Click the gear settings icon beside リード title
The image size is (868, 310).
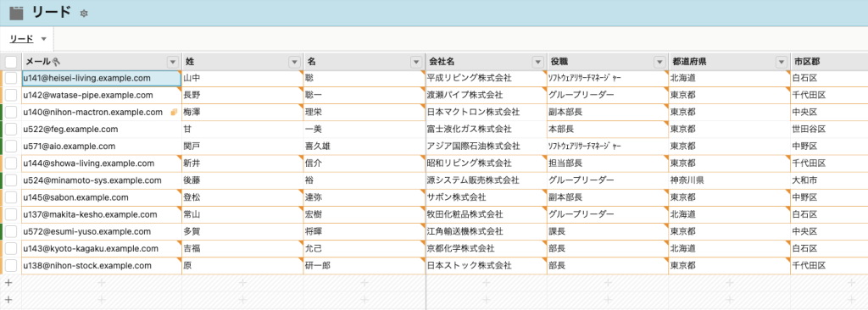84,13
